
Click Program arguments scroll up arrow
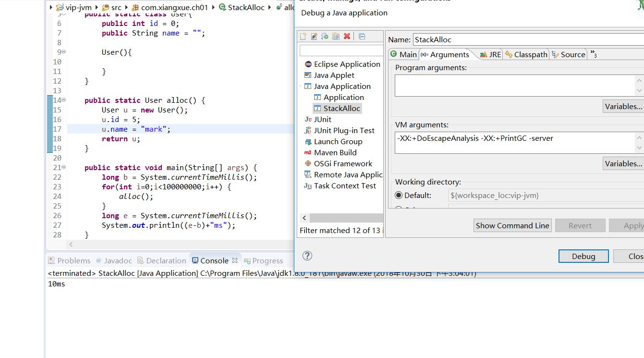(639, 80)
